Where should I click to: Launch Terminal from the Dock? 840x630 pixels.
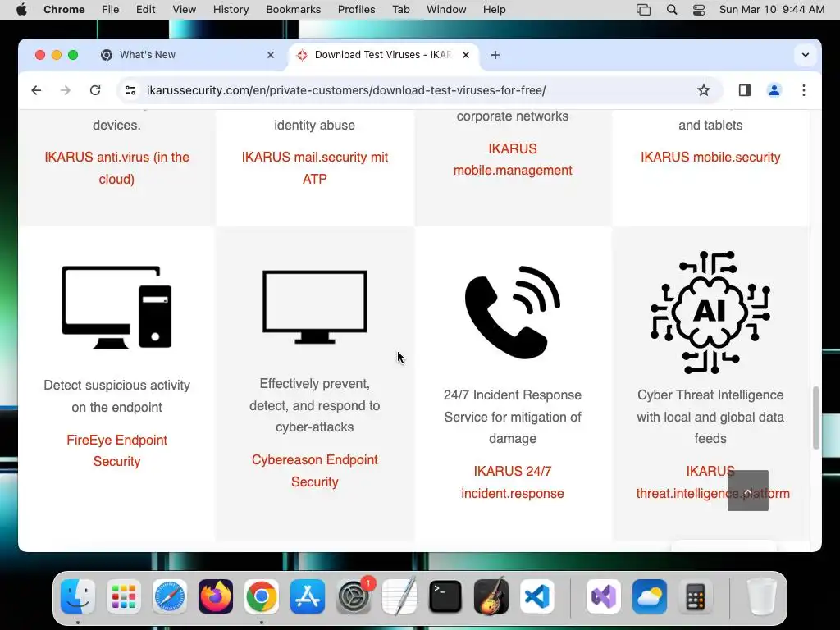pyautogui.click(x=445, y=596)
